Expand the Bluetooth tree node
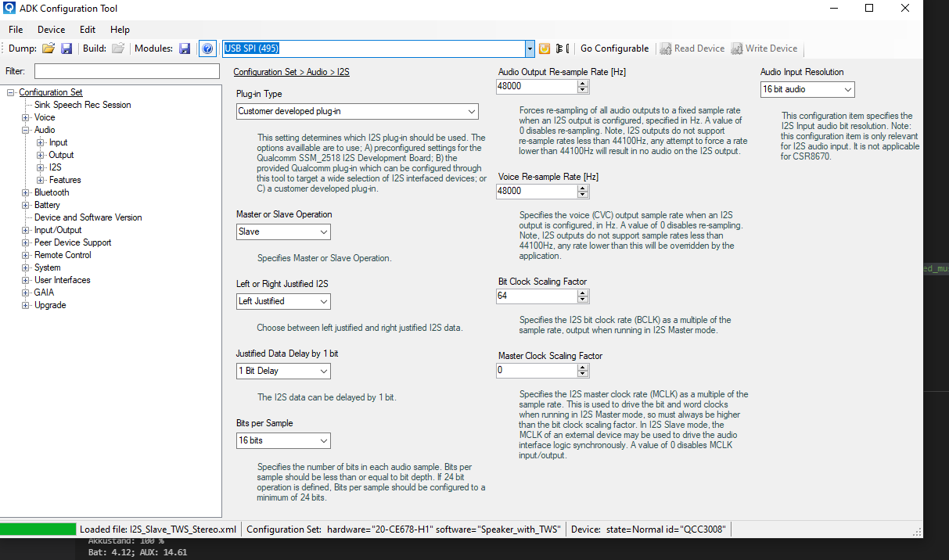 [26, 192]
